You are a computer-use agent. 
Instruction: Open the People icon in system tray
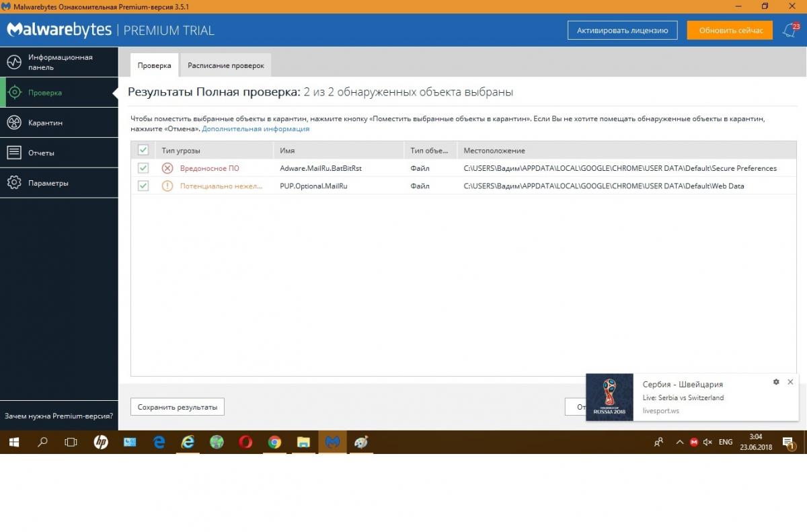(659, 443)
